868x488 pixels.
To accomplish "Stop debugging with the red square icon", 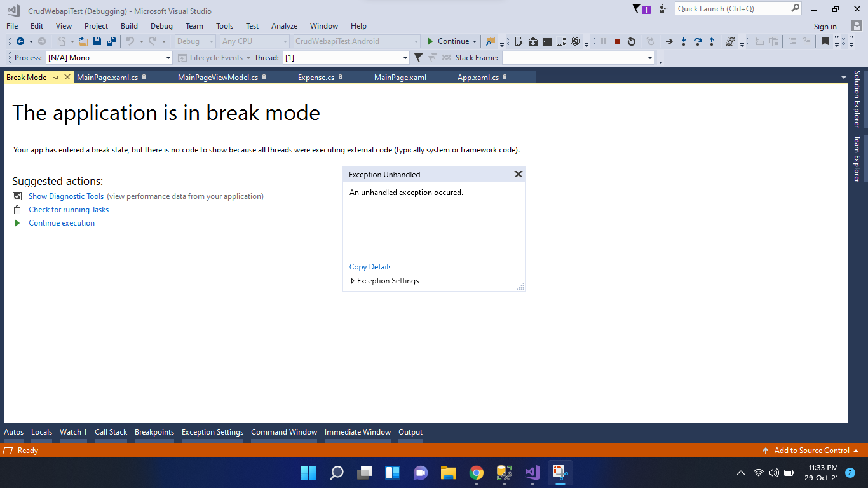I will (618, 41).
